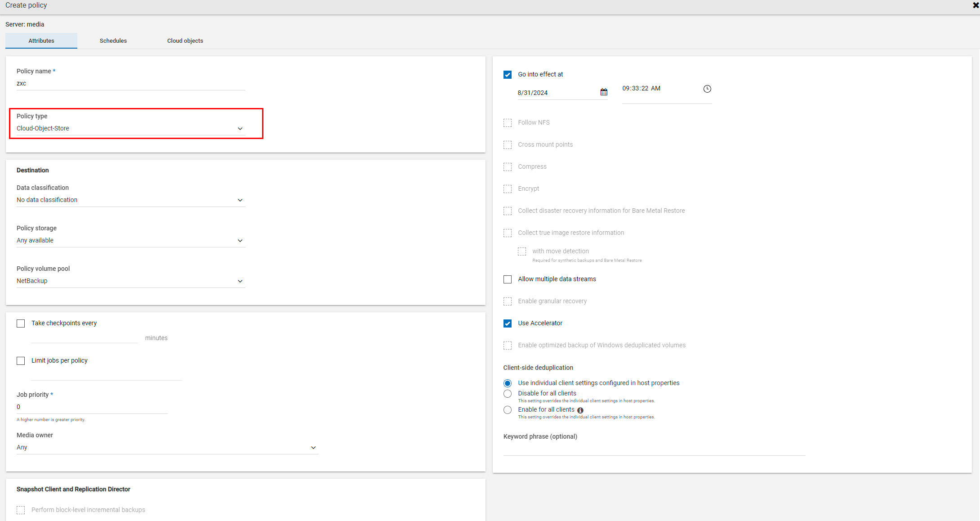Click the Policy name field

(x=131, y=83)
